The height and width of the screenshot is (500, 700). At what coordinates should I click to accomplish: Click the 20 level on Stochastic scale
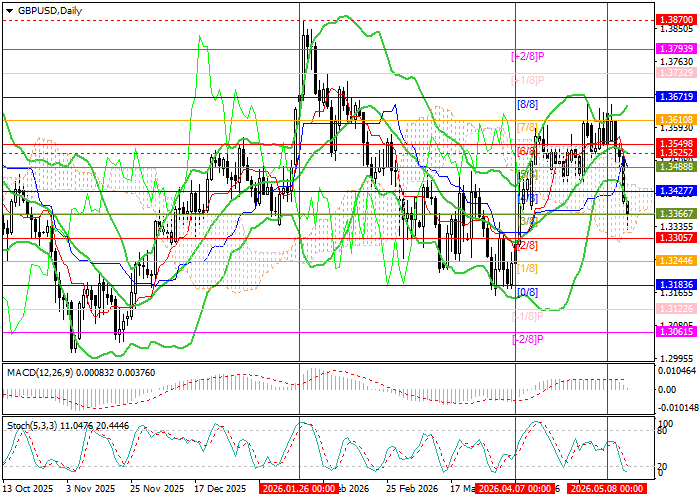pyautogui.click(x=663, y=467)
